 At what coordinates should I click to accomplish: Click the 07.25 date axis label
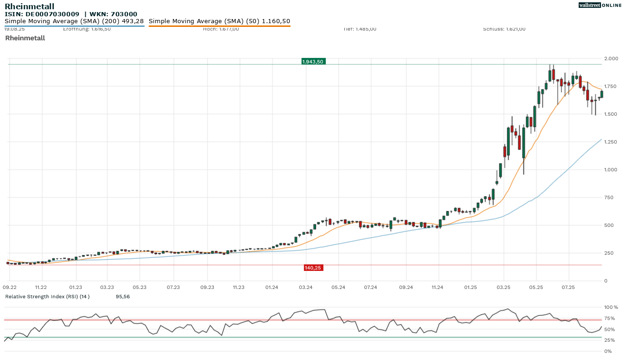pyautogui.click(x=568, y=287)
